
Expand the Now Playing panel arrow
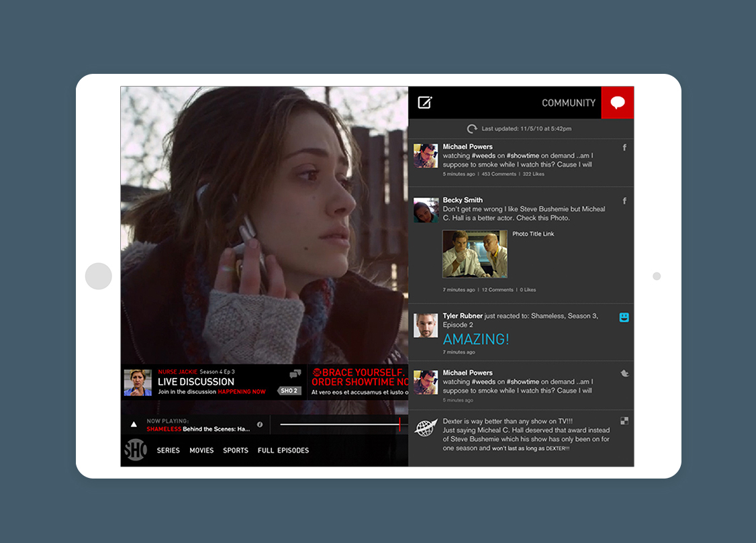pos(134,425)
